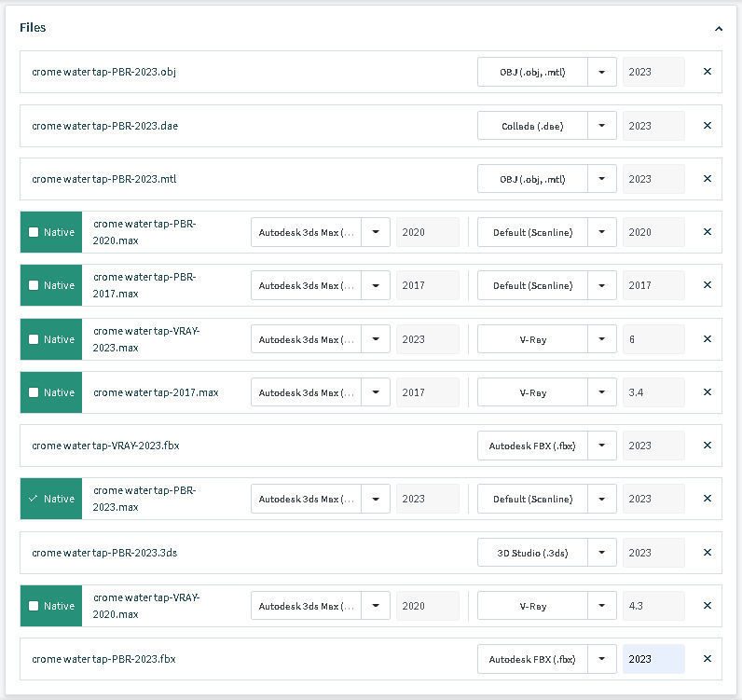Edit V-Ray version field showing 4.3
The width and height of the screenshot is (742, 700).
coord(653,606)
